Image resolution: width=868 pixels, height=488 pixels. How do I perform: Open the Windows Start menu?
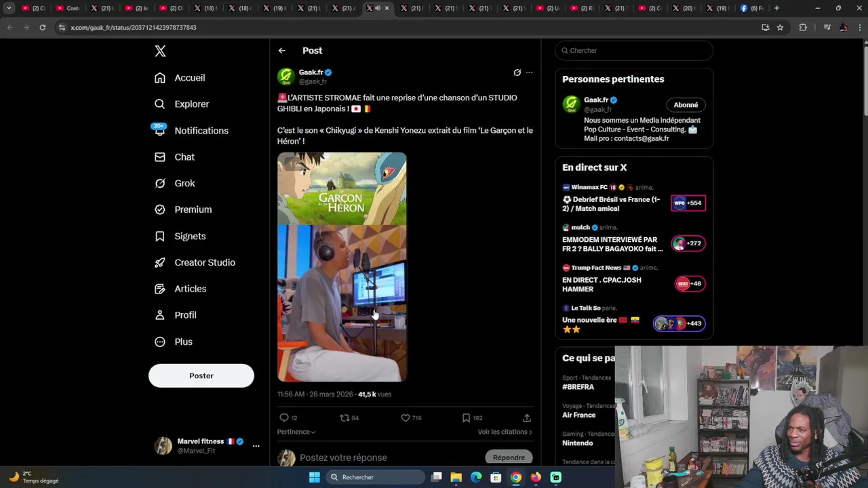pyautogui.click(x=314, y=477)
